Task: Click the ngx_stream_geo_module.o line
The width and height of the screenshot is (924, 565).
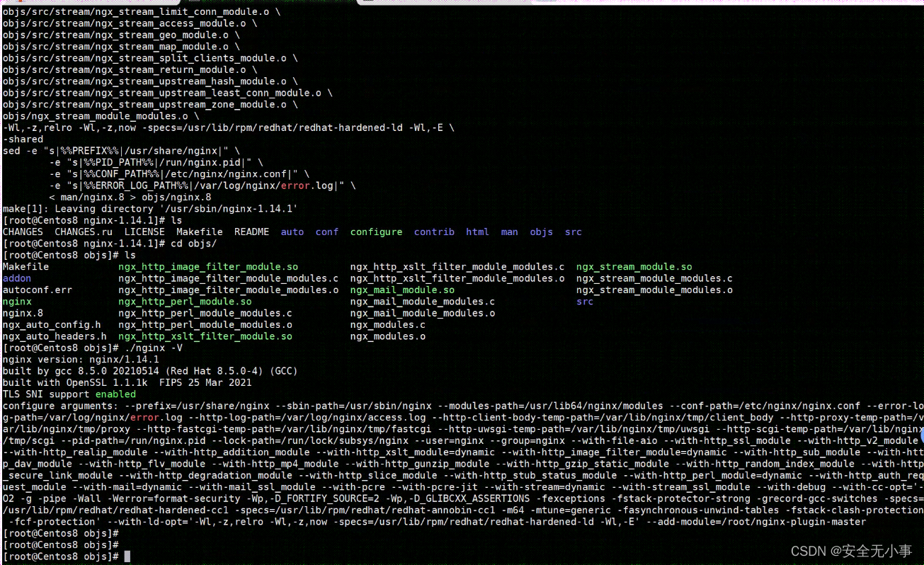Action: tap(121, 35)
